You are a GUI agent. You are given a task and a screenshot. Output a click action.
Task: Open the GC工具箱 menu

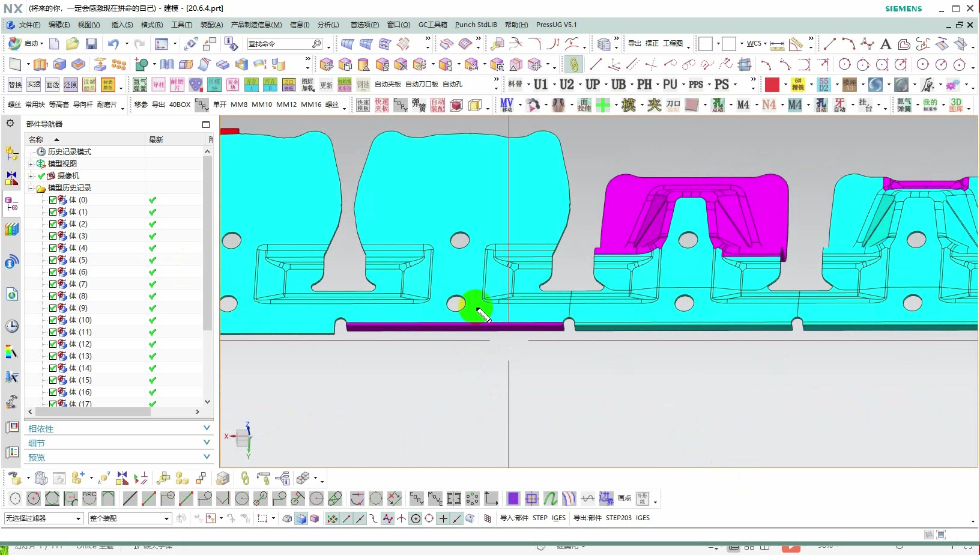tap(432, 25)
